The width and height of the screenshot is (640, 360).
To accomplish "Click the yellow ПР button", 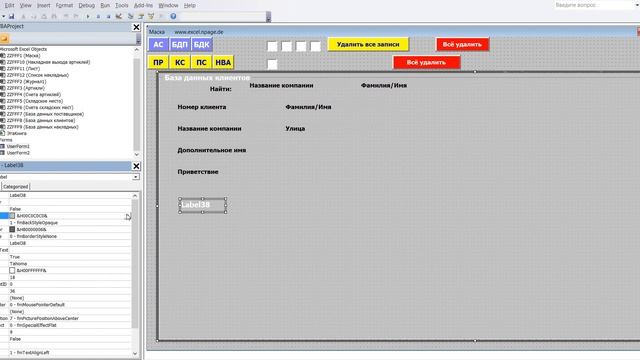I will coord(158,62).
